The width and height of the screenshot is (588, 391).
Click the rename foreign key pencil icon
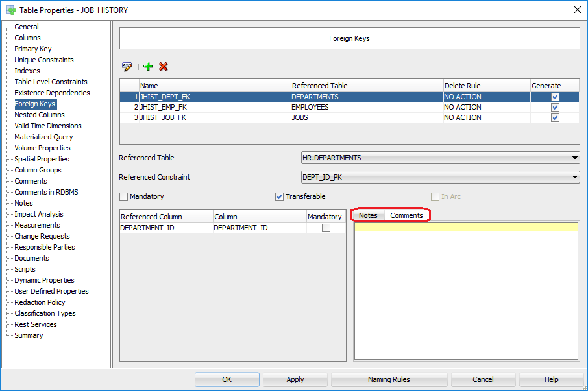(x=127, y=66)
